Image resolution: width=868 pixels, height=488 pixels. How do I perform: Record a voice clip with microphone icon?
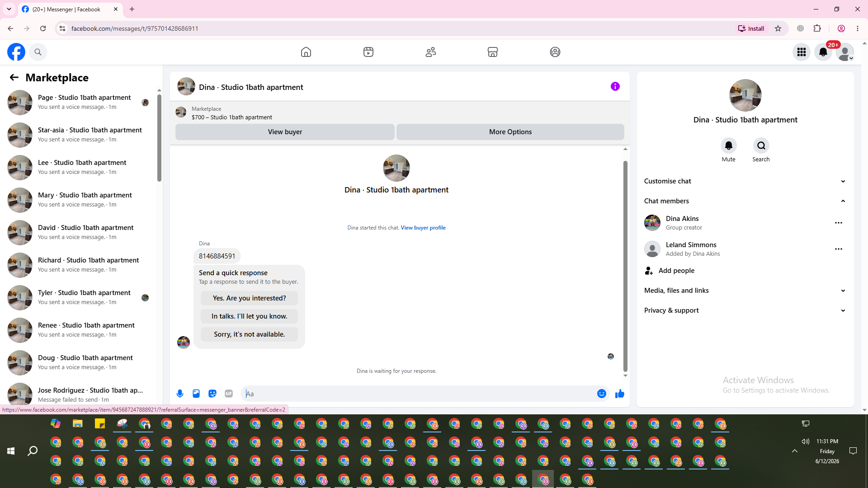pos(180,394)
